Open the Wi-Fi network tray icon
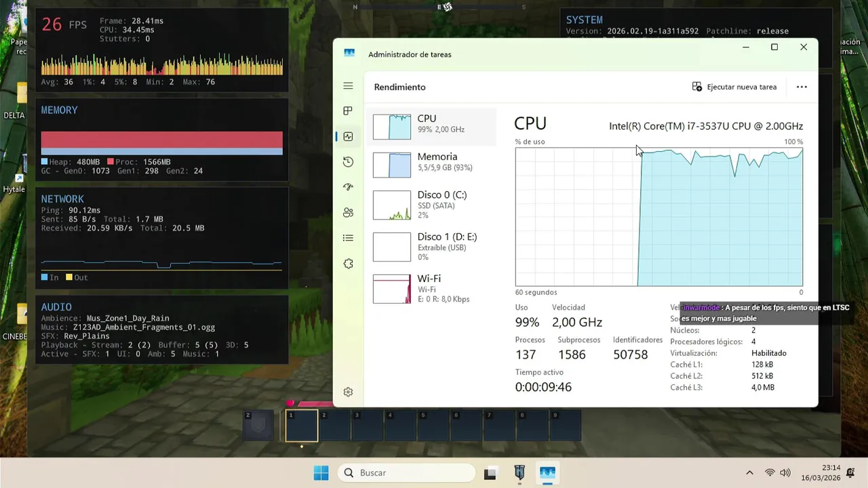Screen dimensions: 868x488 (x=770, y=473)
